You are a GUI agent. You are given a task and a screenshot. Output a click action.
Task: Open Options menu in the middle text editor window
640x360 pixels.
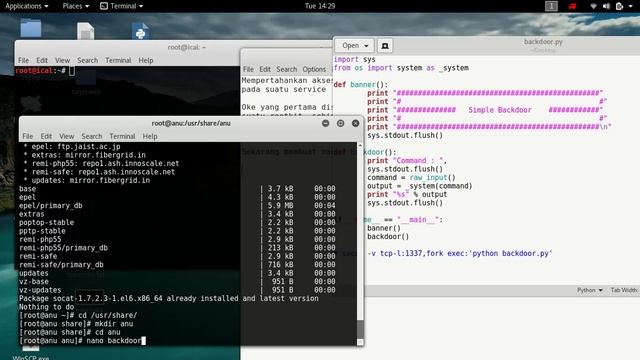point(314,69)
